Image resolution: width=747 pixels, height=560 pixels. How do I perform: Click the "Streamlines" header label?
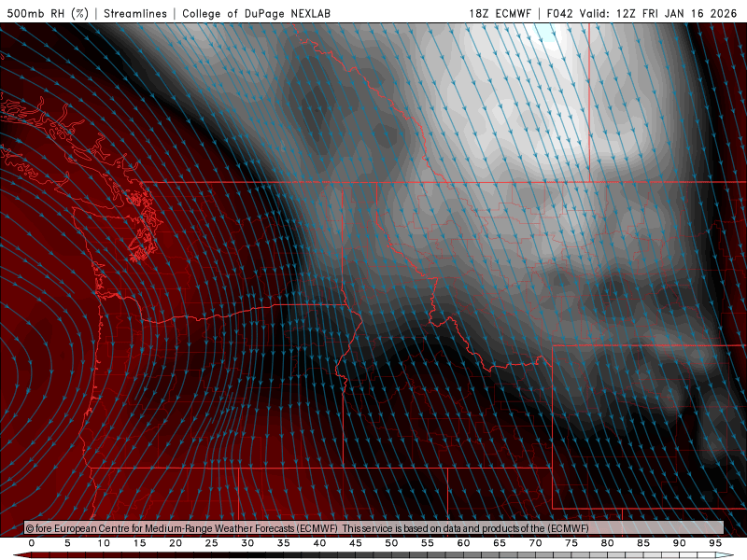coord(135,13)
